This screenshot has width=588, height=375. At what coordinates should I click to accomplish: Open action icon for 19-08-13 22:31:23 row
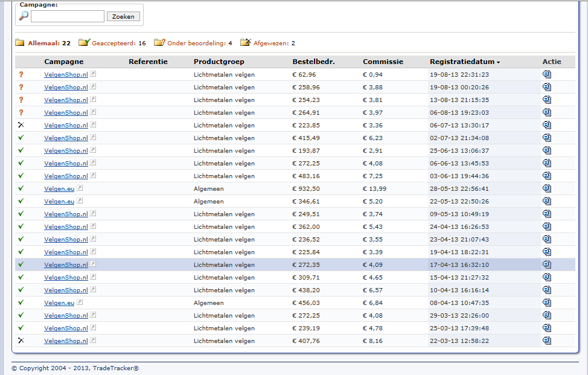[x=547, y=74]
